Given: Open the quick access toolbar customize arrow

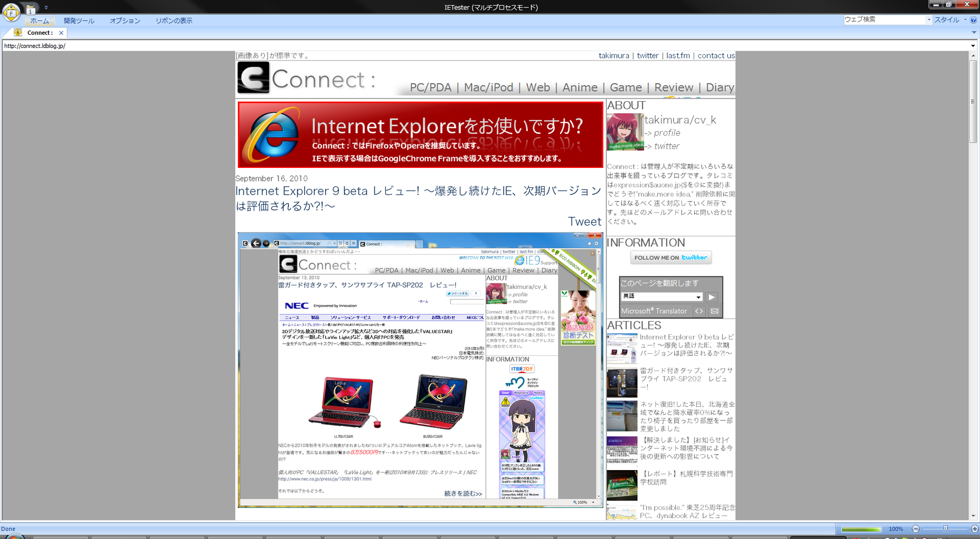Looking at the screenshot, I should [x=46, y=7].
